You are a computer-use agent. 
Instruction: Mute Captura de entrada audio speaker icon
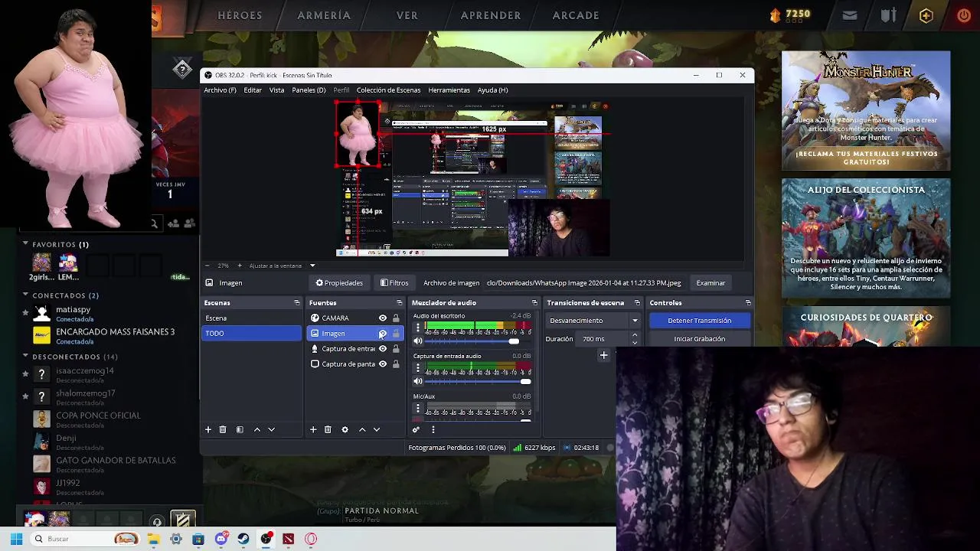(x=418, y=381)
